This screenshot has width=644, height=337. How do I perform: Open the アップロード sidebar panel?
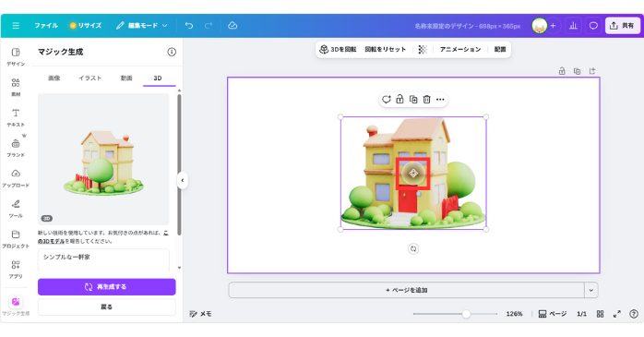click(16, 178)
